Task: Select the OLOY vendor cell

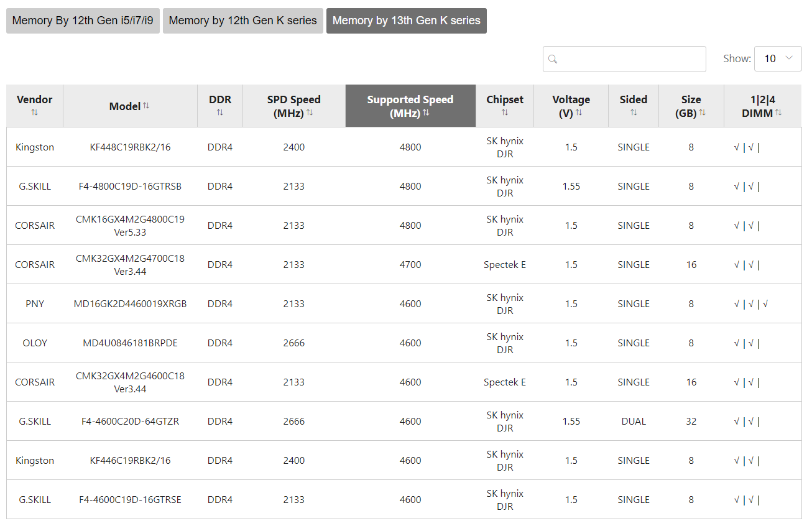Action: 35,343
